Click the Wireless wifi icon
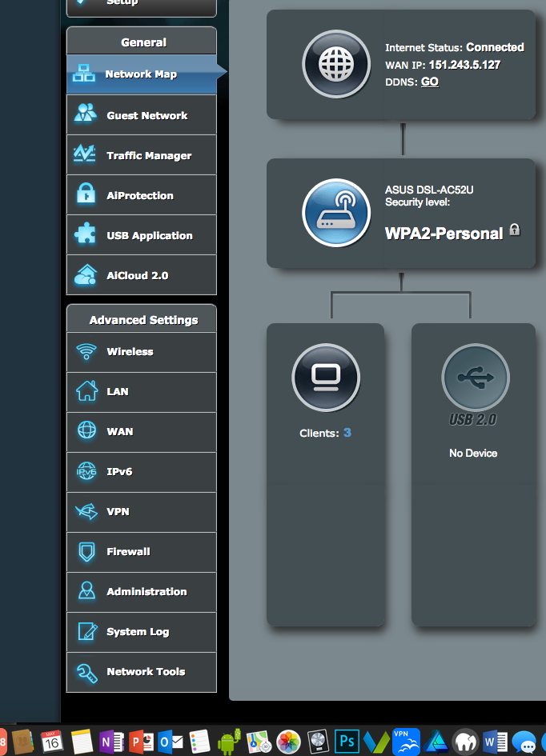The height and width of the screenshot is (756, 546). pyautogui.click(x=86, y=351)
